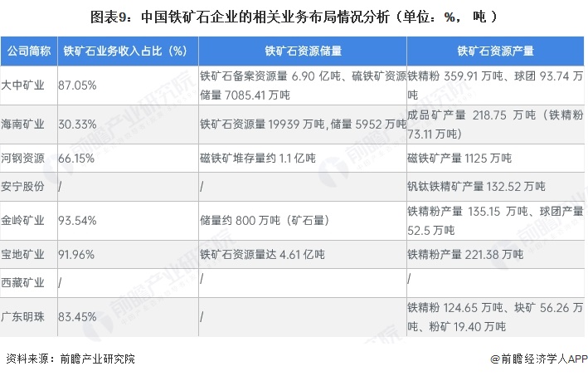The width and height of the screenshot is (588, 376).
Task: Click the 93.54% revenue share value
Action: (77, 221)
